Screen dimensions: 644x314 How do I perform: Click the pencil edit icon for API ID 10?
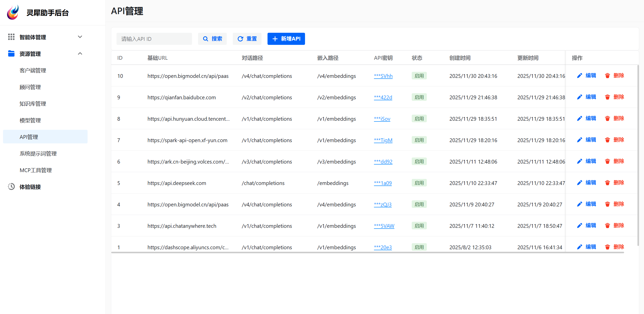pos(579,76)
